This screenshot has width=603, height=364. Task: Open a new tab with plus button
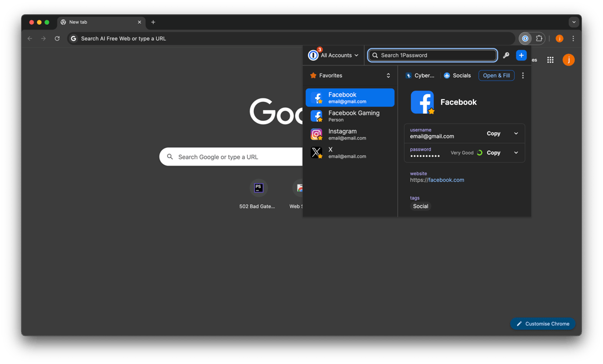(153, 22)
